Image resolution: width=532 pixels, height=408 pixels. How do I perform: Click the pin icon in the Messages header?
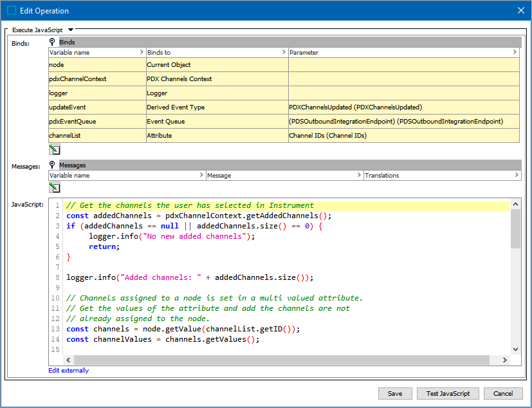(x=53, y=165)
